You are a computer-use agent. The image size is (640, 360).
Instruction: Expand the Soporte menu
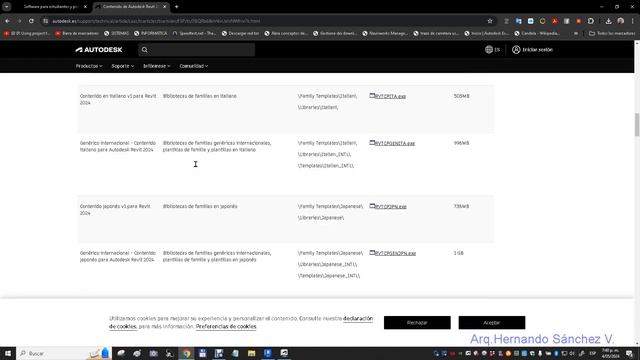pos(123,66)
